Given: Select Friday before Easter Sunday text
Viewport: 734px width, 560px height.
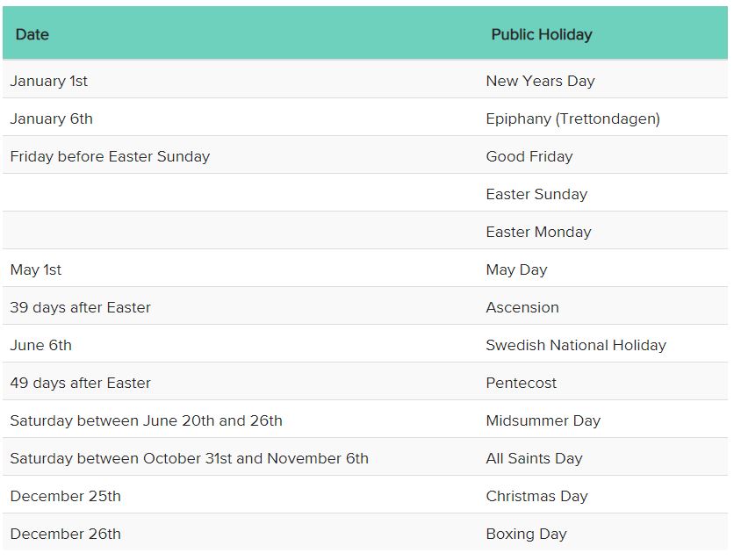Looking at the screenshot, I should (x=110, y=157).
